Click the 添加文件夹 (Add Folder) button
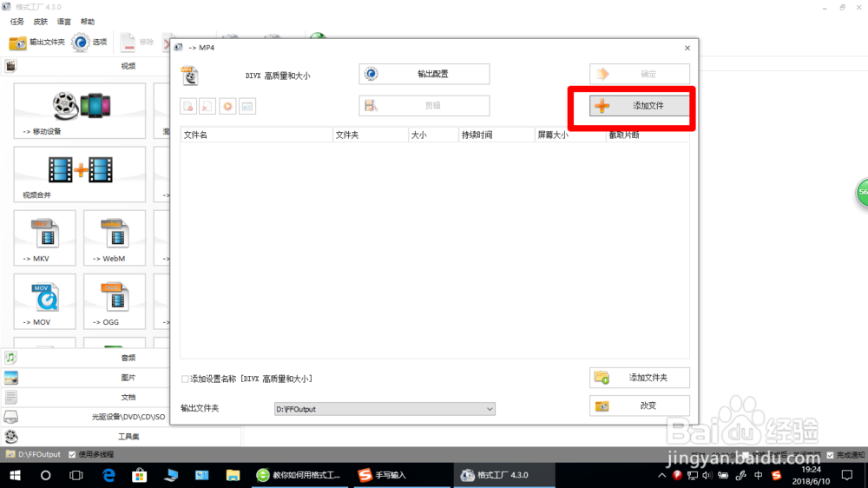This screenshot has width=868, height=488. click(640, 378)
